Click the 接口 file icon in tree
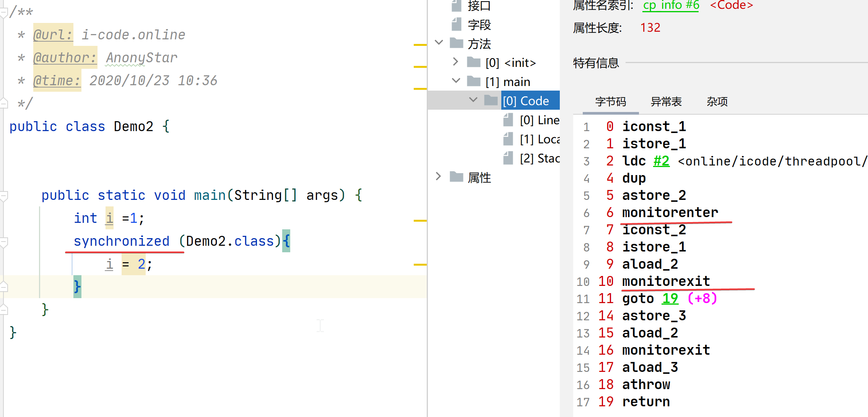 (x=456, y=6)
